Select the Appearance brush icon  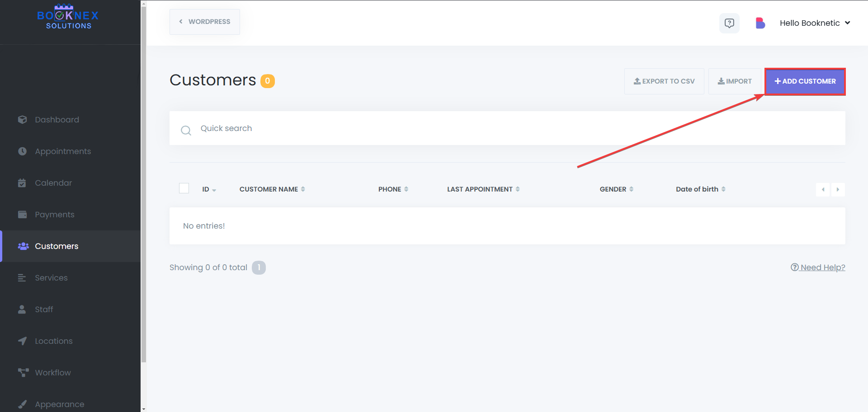[22, 404]
